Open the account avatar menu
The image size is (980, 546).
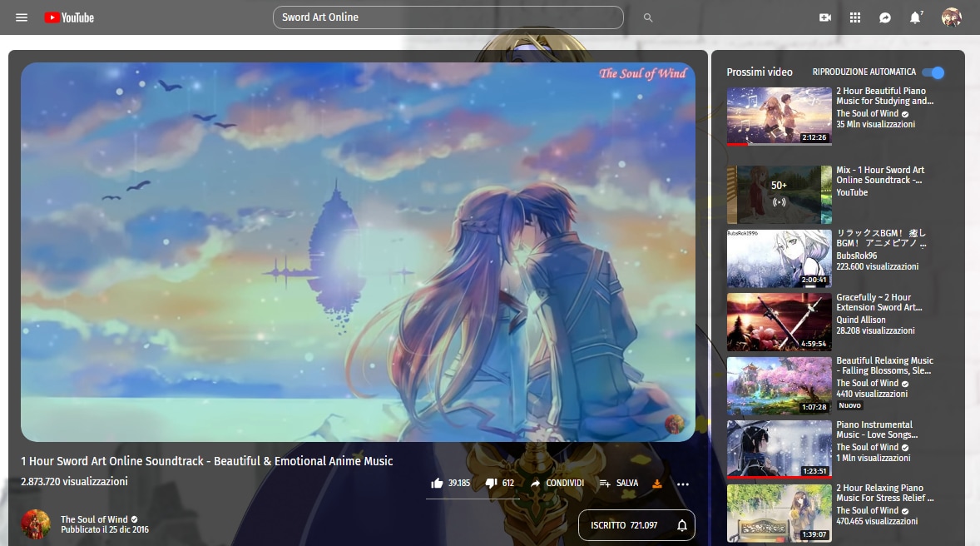(x=951, y=17)
